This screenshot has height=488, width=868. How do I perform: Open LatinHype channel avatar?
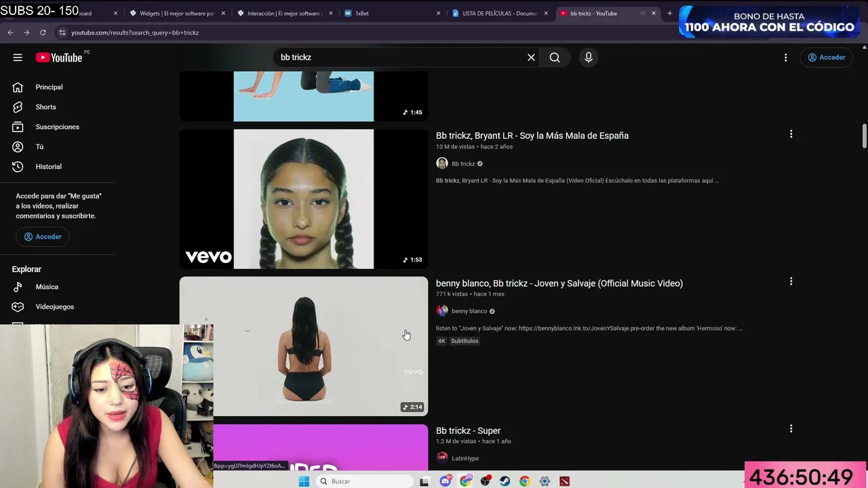pos(442,458)
